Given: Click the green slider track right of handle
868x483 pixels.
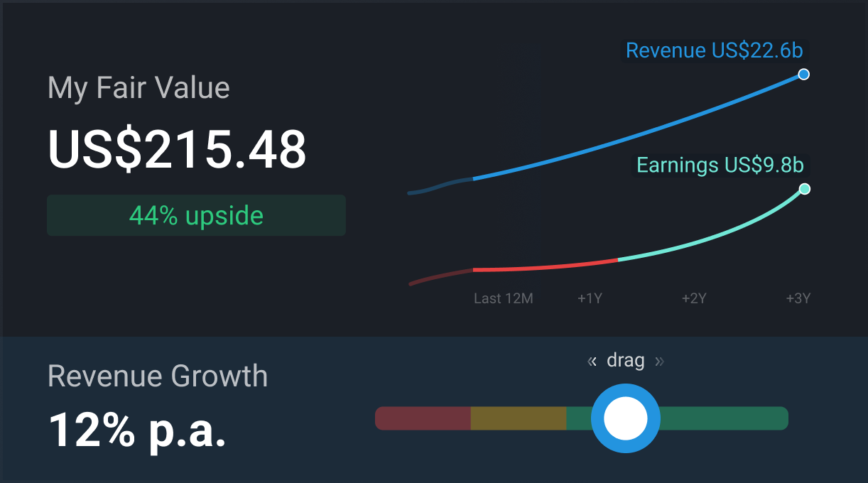Looking at the screenshot, I should click(725, 418).
